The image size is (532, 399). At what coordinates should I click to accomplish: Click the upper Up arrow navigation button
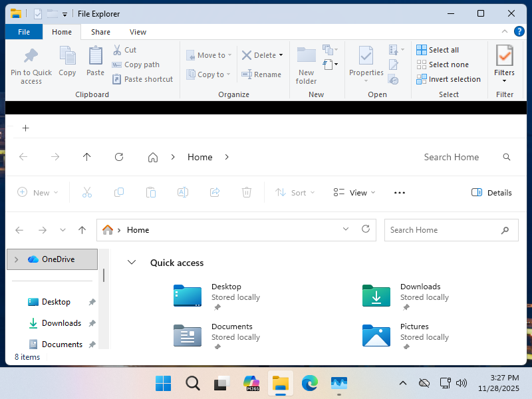(x=87, y=157)
